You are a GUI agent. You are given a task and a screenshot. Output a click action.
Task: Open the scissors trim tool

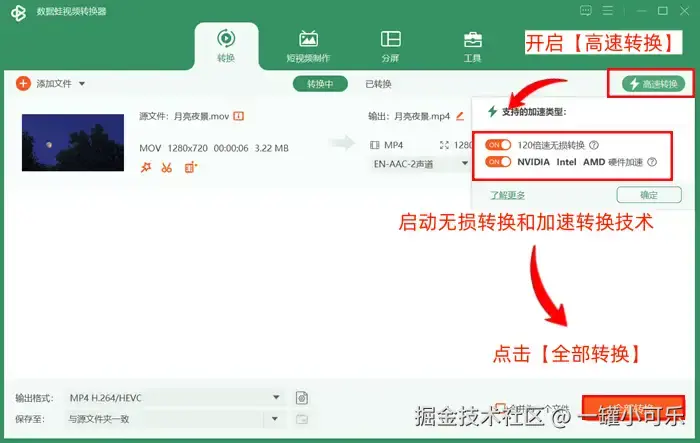click(x=167, y=167)
